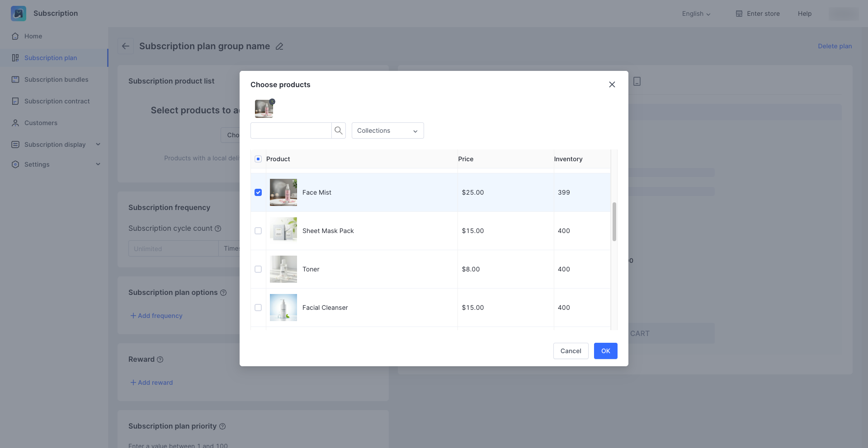Uncheck the Face Mist product checkbox
868x448 pixels.
pos(258,192)
